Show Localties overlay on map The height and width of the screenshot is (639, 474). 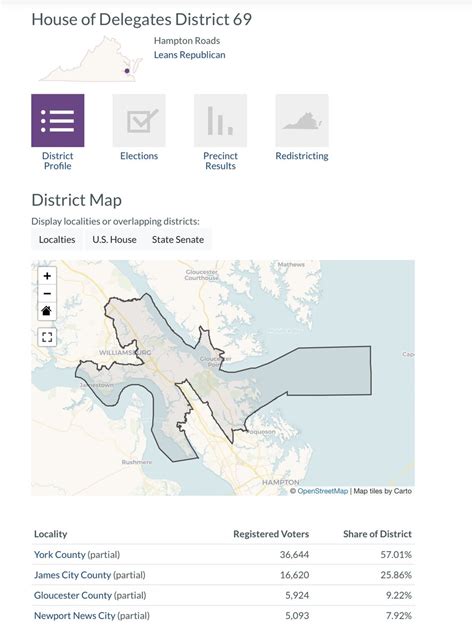[x=57, y=240]
